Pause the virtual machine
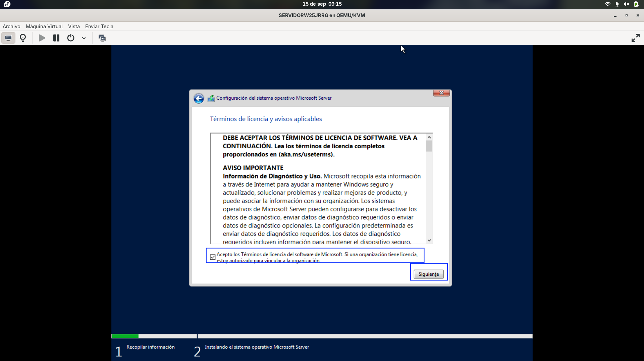Image resolution: width=644 pixels, height=361 pixels. 56,38
